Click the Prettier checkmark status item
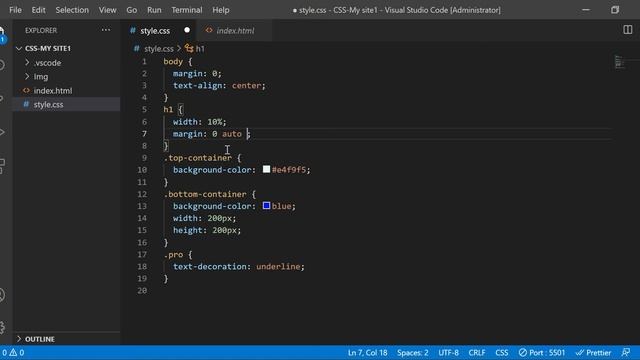Image resolution: width=640 pixels, height=360 pixels. tap(593, 352)
